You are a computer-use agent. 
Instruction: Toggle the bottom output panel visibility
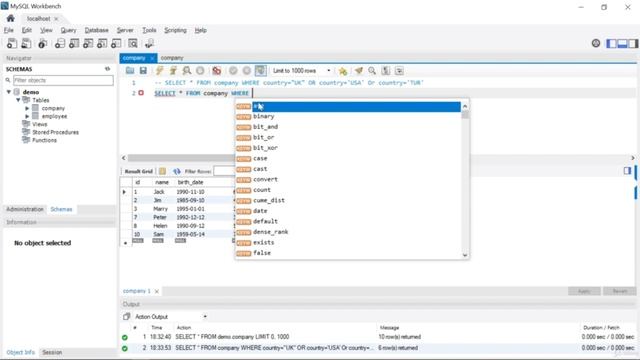point(622,43)
